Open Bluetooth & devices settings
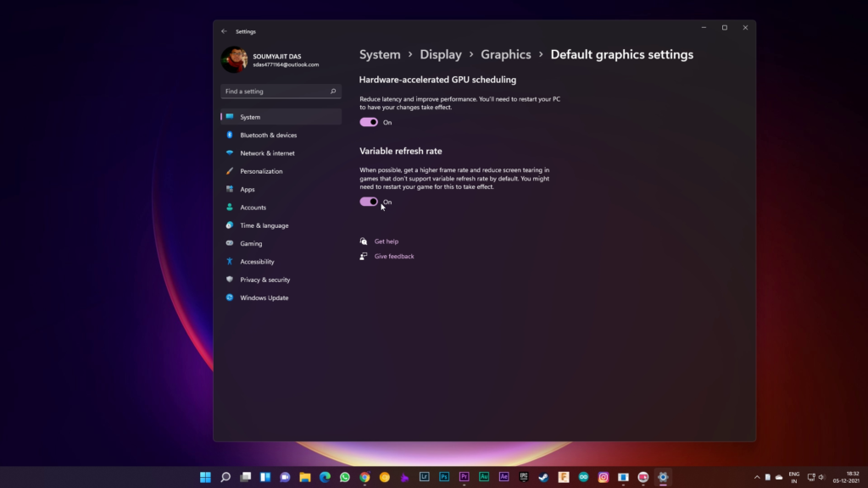 click(x=281, y=135)
